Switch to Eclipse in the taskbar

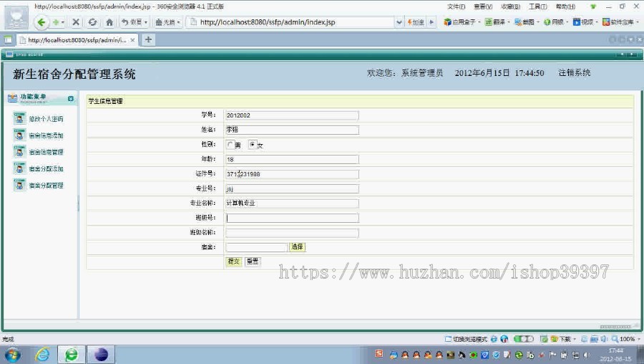(101, 355)
